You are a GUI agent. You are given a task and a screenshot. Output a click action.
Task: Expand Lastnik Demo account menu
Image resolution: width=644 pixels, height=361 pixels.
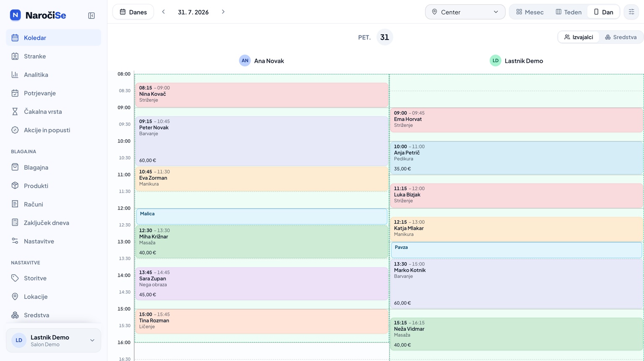click(54, 340)
